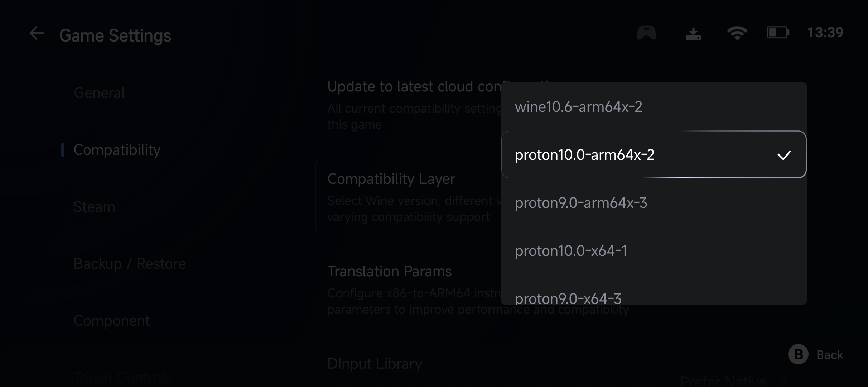Viewport: 868px width, 387px height.
Task: Go to the Steam tab
Action: pyautogui.click(x=94, y=207)
